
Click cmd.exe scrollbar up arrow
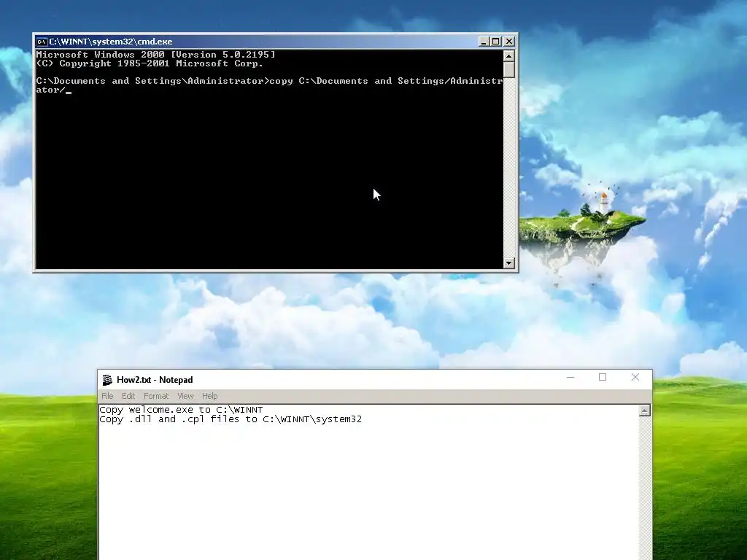point(508,56)
